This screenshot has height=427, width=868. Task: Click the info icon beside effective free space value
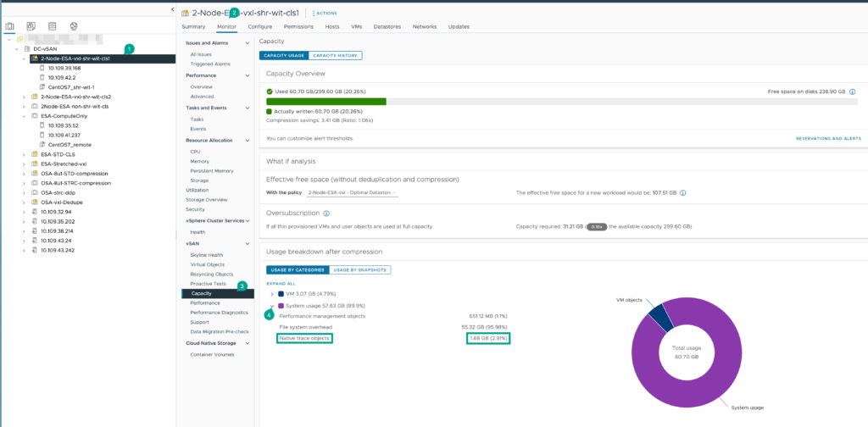point(683,193)
